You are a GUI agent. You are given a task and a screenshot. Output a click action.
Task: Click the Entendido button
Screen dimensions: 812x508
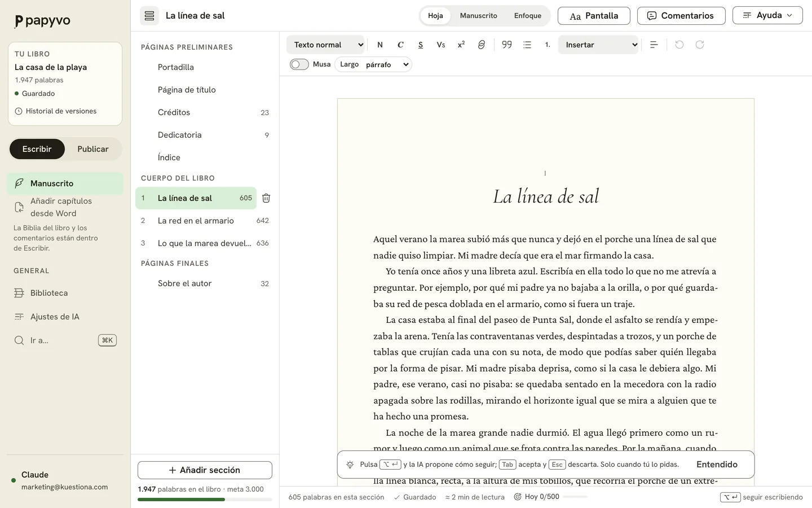(717, 465)
